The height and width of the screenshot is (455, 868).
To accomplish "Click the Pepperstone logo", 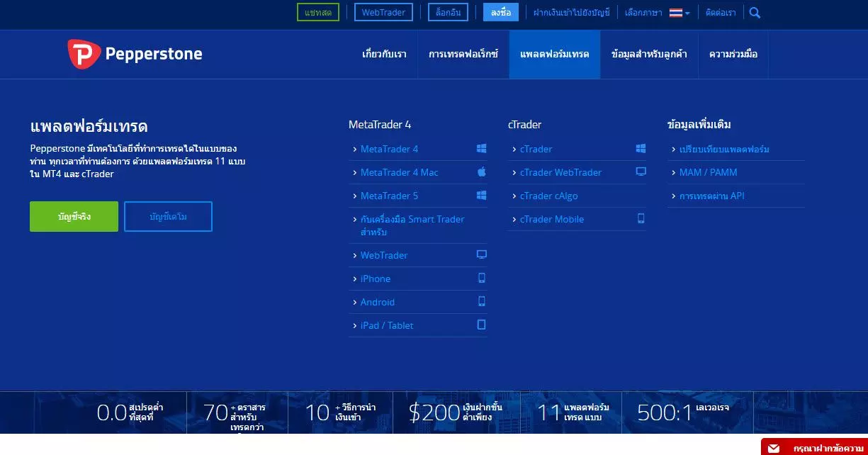I will 135,54.
